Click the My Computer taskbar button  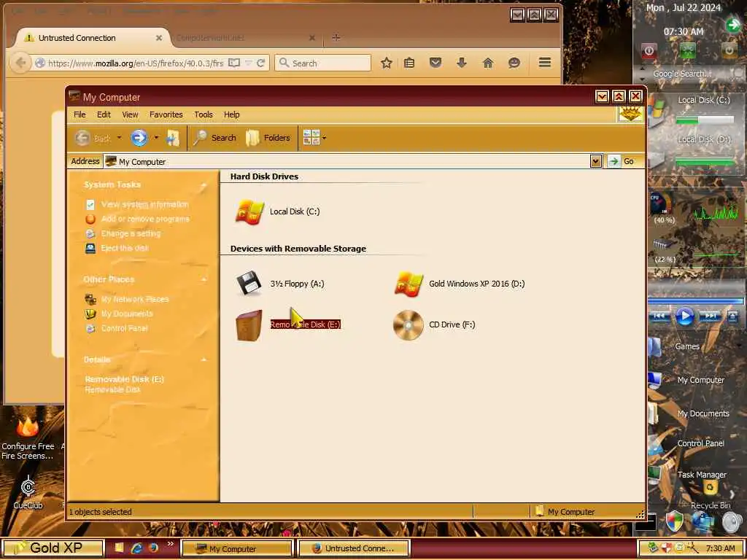tap(236, 548)
